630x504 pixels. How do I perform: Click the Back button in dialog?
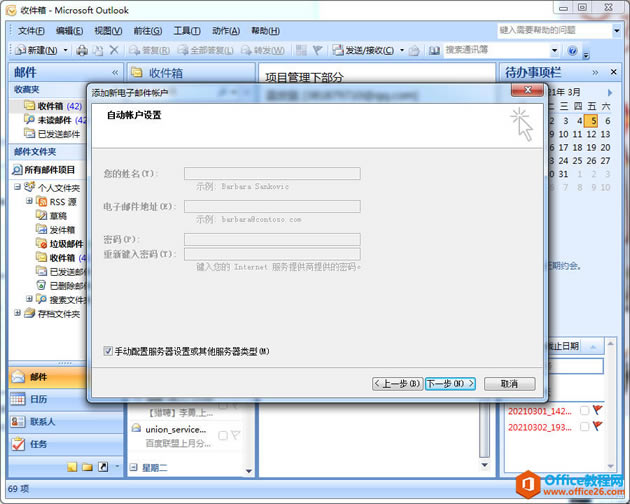coord(397,384)
